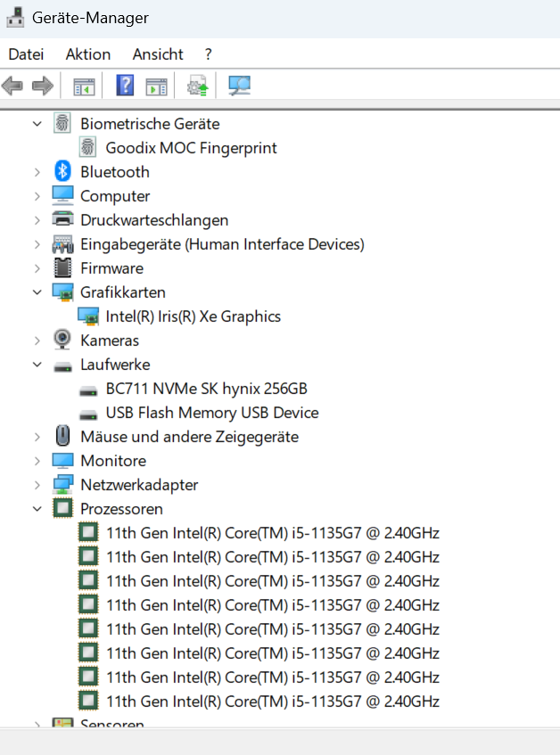Expand the Netzwerkadapter node

37,485
